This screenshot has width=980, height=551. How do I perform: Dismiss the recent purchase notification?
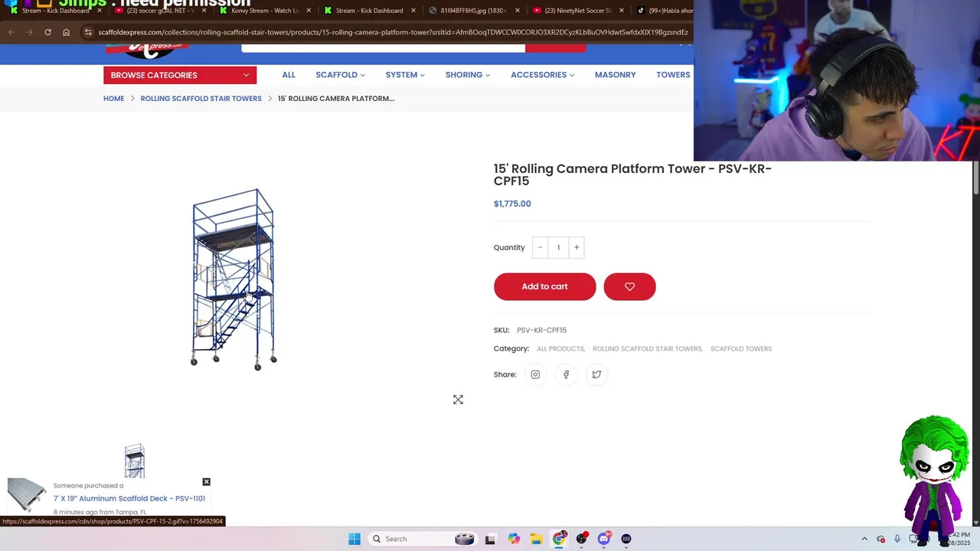coord(206,482)
